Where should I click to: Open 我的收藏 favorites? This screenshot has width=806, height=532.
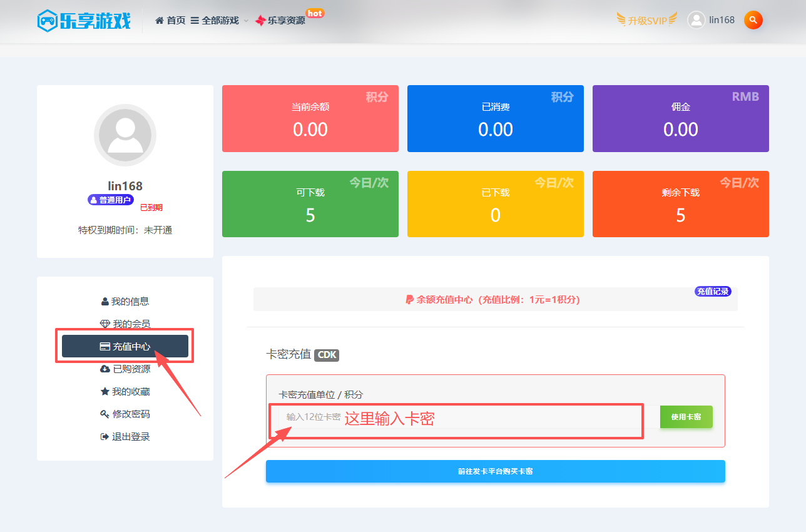pos(125,392)
